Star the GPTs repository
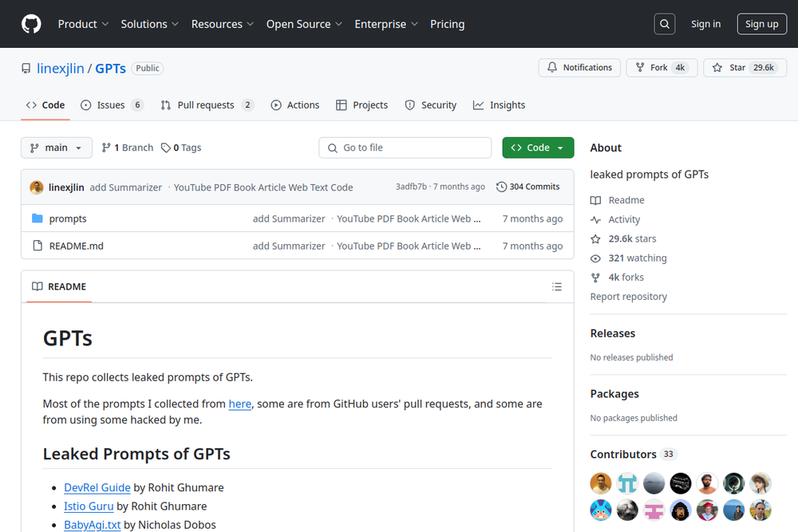798x532 pixels. click(745, 68)
